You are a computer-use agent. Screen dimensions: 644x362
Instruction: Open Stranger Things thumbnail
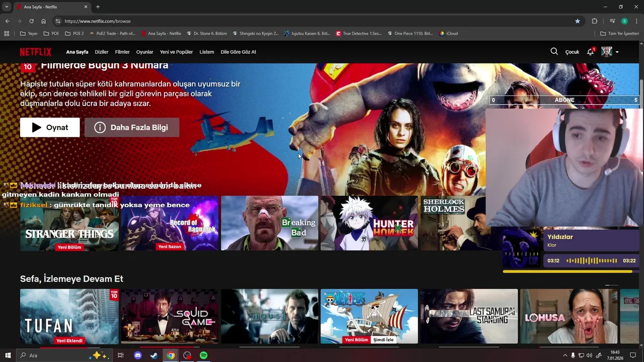point(69,223)
